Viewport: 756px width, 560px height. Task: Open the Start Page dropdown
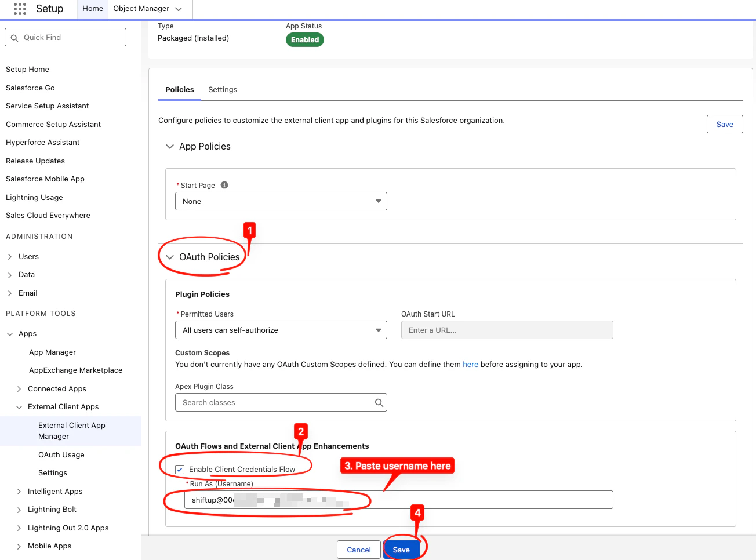tap(281, 201)
